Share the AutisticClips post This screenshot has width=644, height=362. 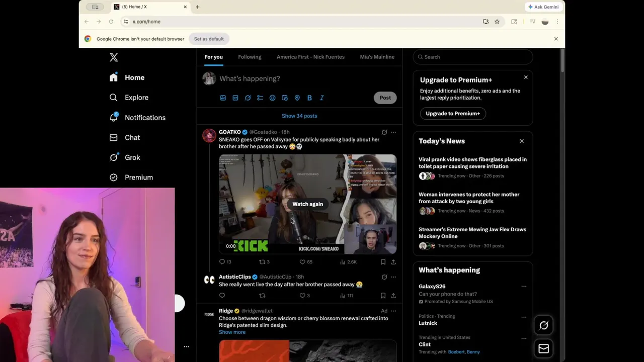(x=393, y=296)
